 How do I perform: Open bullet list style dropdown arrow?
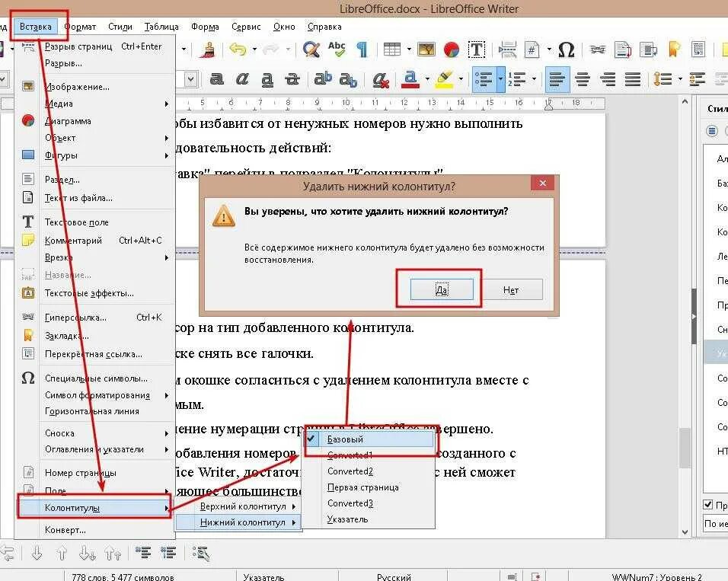500,79
